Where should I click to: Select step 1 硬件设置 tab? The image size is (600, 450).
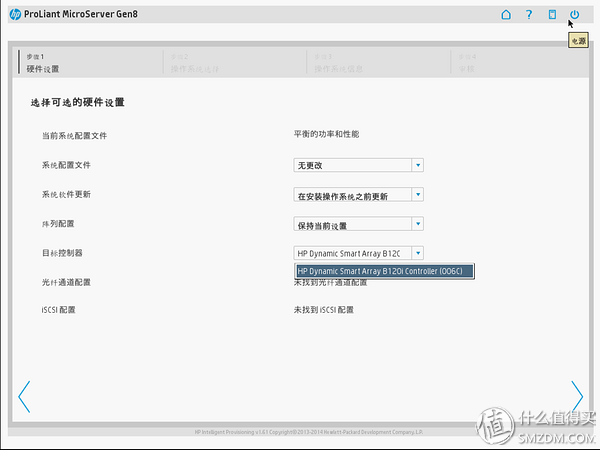(89, 62)
